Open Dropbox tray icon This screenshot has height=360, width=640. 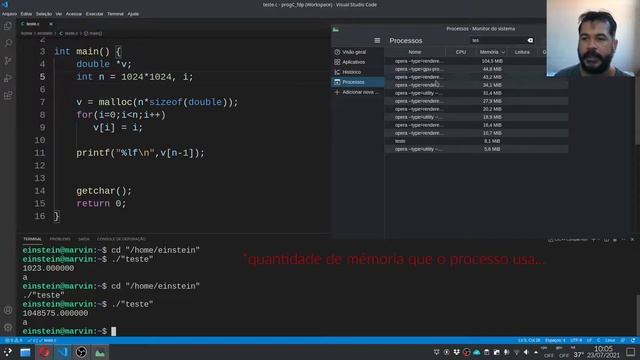click(x=456, y=352)
